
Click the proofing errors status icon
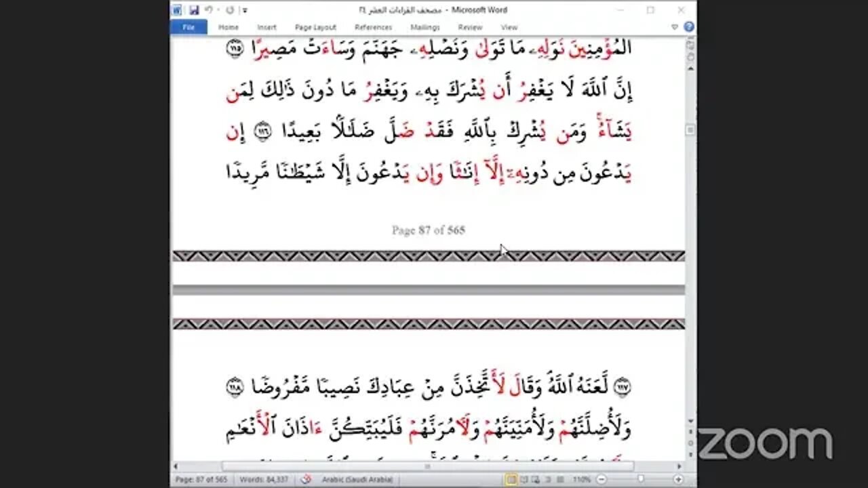point(306,480)
